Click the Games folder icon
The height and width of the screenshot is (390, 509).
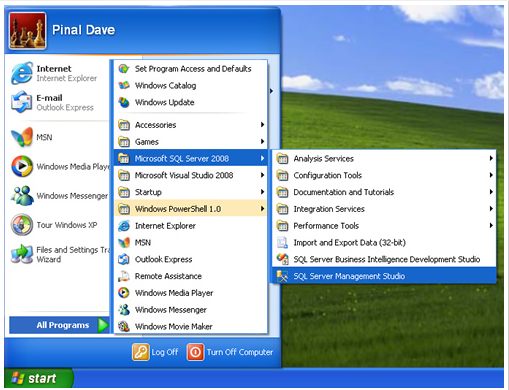124,142
